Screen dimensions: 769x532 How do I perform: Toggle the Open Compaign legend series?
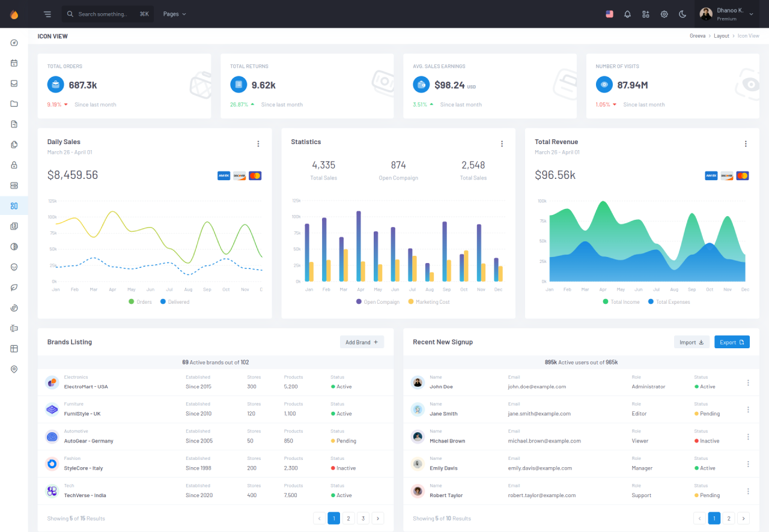pyautogui.click(x=377, y=302)
